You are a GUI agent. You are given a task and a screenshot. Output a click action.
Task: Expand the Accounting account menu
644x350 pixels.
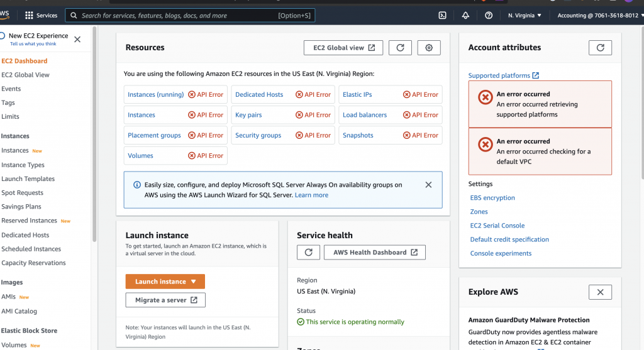pyautogui.click(x=597, y=15)
